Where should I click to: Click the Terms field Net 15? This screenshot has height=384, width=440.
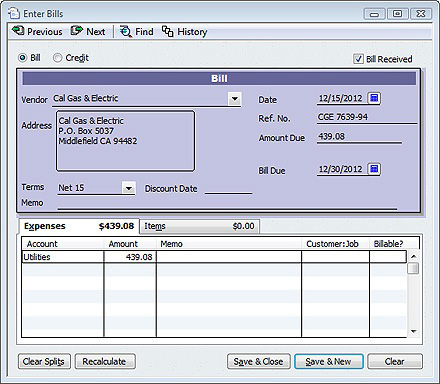(x=90, y=188)
